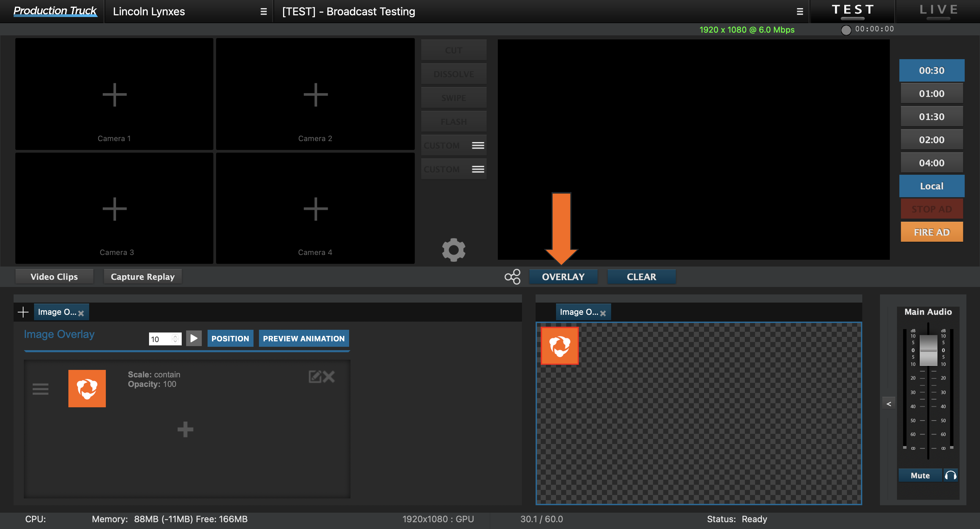Add another image to the overlay

pyautogui.click(x=185, y=429)
